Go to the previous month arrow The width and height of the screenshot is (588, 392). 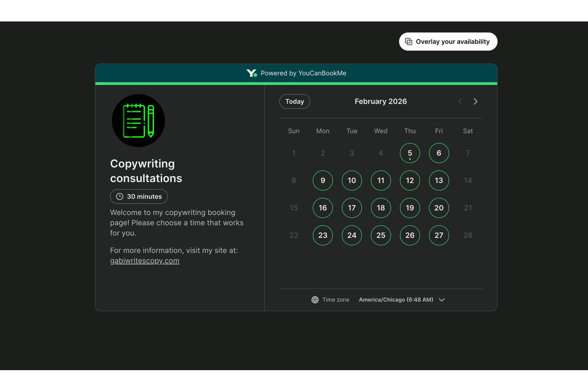click(460, 102)
